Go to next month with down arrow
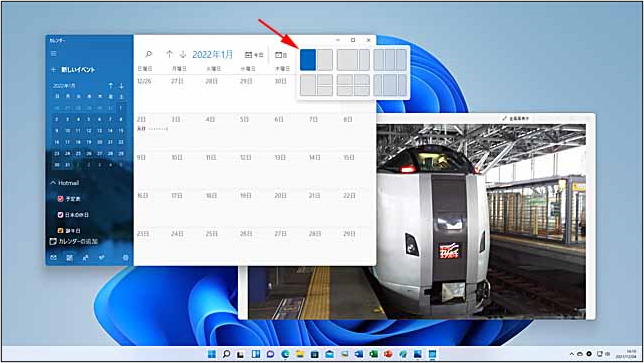This screenshot has height=363, width=644. coord(183,54)
